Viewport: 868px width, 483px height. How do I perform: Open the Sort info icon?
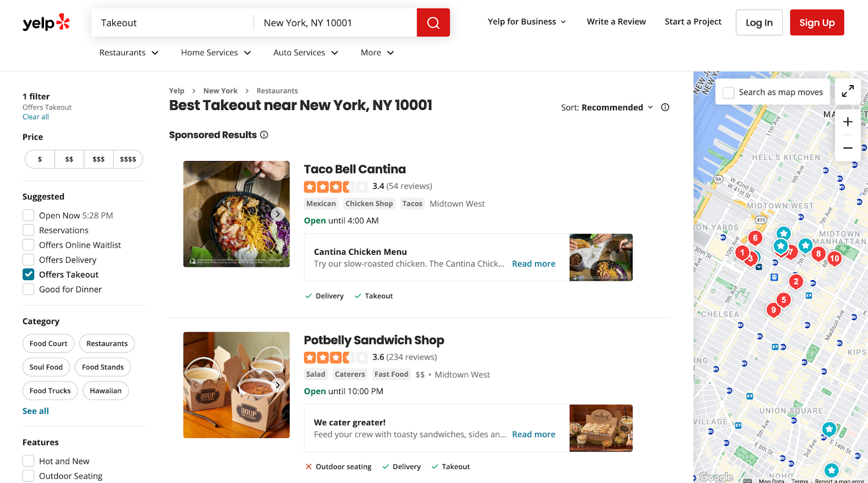665,107
